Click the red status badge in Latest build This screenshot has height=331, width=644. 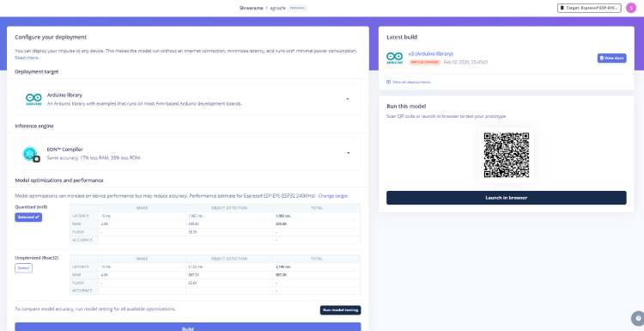[425, 62]
